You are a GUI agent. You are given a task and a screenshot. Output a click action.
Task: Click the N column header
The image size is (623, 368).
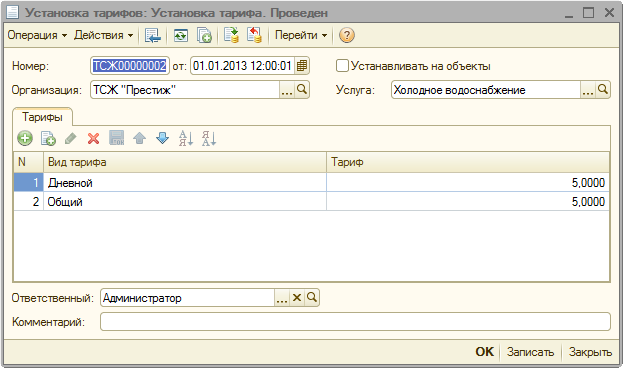point(28,162)
